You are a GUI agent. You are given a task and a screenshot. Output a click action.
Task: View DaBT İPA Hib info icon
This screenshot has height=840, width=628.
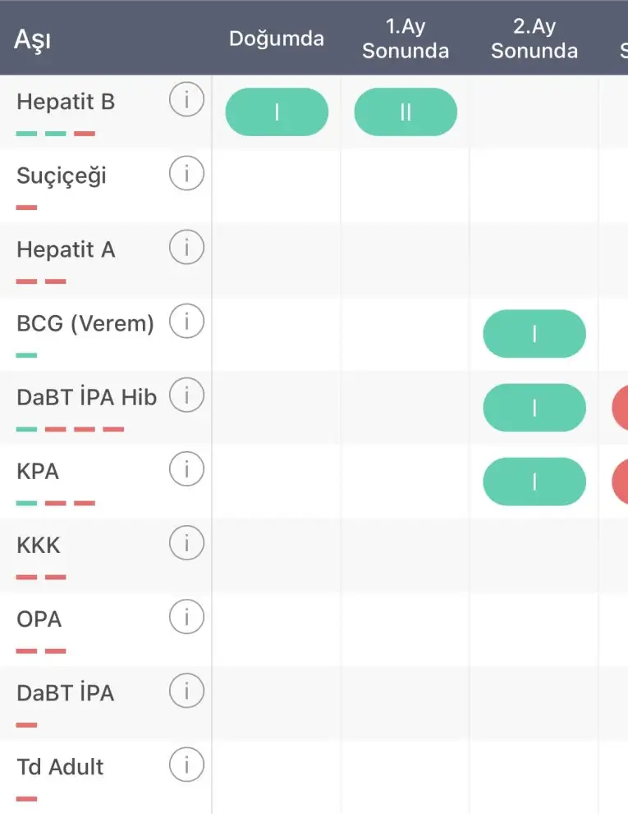coord(186,397)
